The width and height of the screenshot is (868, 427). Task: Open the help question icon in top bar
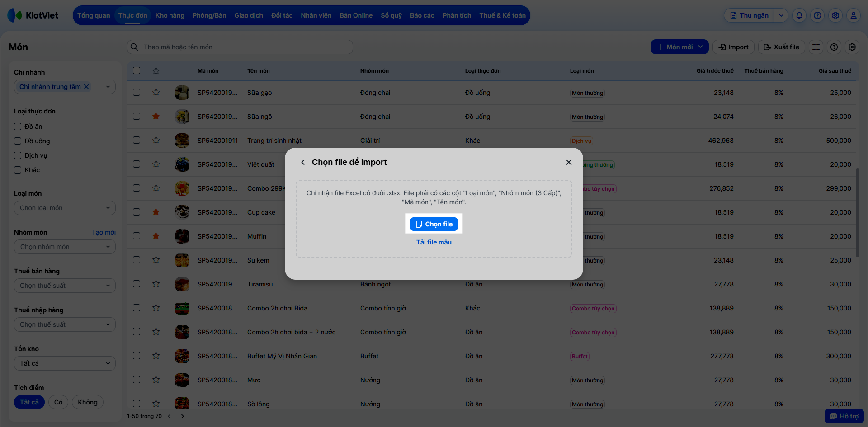pyautogui.click(x=817, y=15)
